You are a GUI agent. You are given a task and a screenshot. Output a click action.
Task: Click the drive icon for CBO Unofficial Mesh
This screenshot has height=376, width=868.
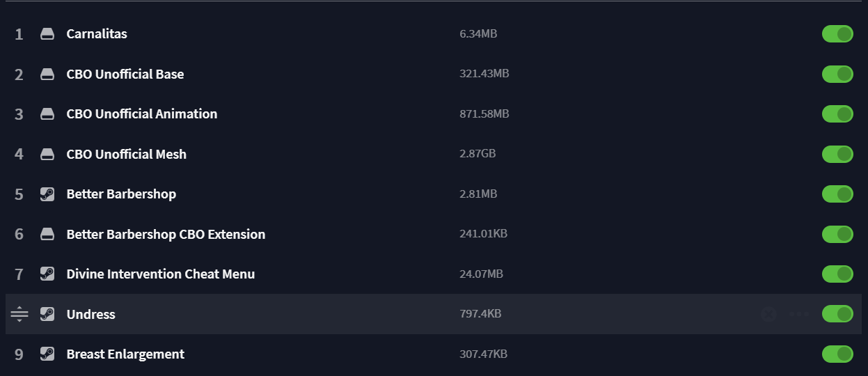[x=47, y=155]
